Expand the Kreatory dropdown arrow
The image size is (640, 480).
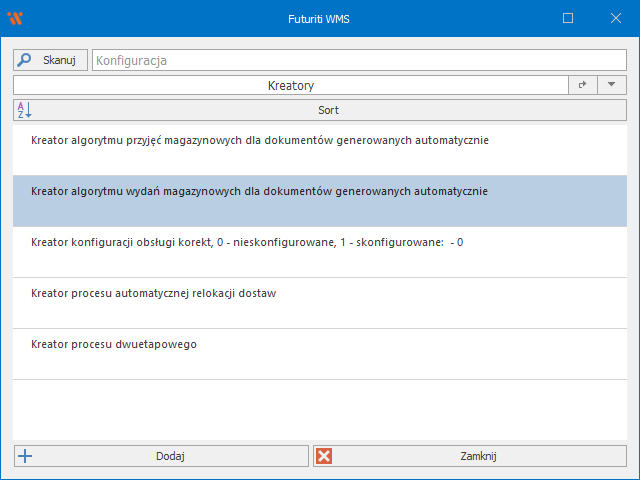[x=612, y=86]
